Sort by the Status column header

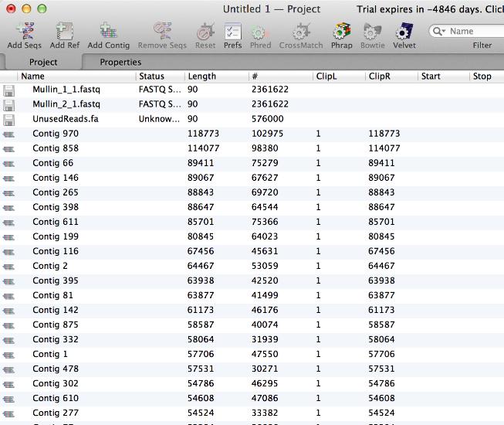(161, 76)
